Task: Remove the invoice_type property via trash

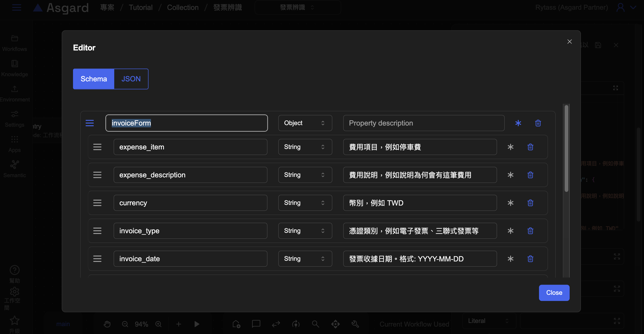Action: tap(530, 231)
